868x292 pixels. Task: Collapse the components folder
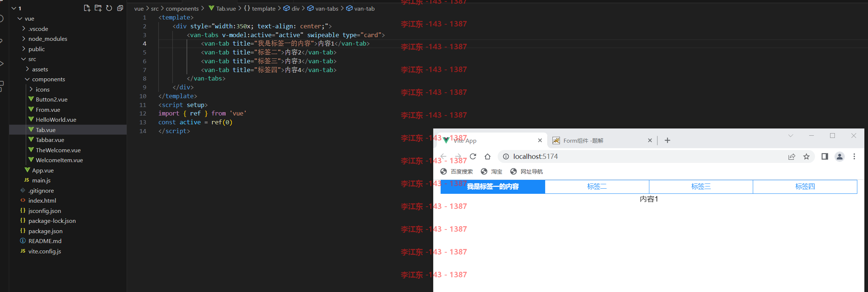(27, 79)
